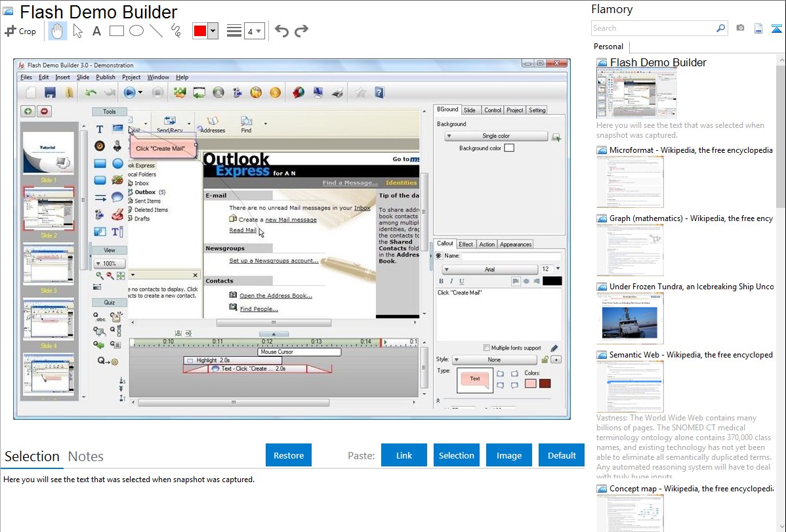Click the Background color white swatch

pyautogui.click(x=508, y=148)
